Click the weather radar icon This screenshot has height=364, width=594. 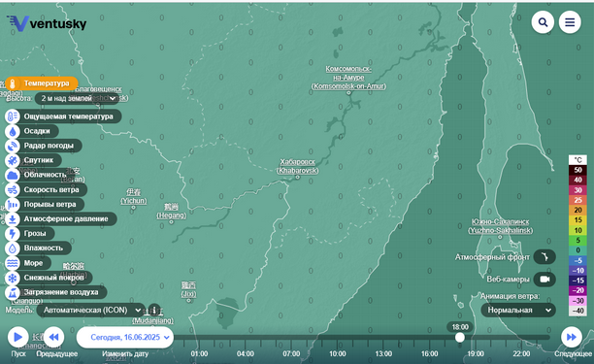(x=13, y=146)
